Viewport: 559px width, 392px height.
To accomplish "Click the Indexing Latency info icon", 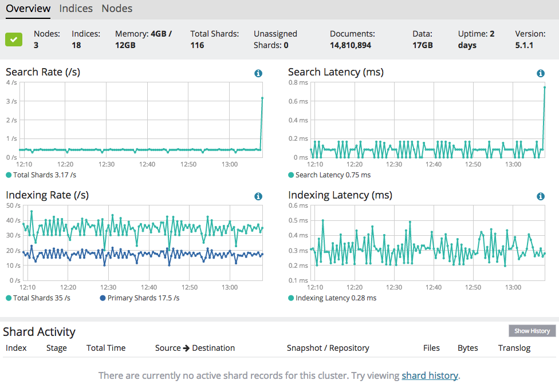I will [541, 196].
